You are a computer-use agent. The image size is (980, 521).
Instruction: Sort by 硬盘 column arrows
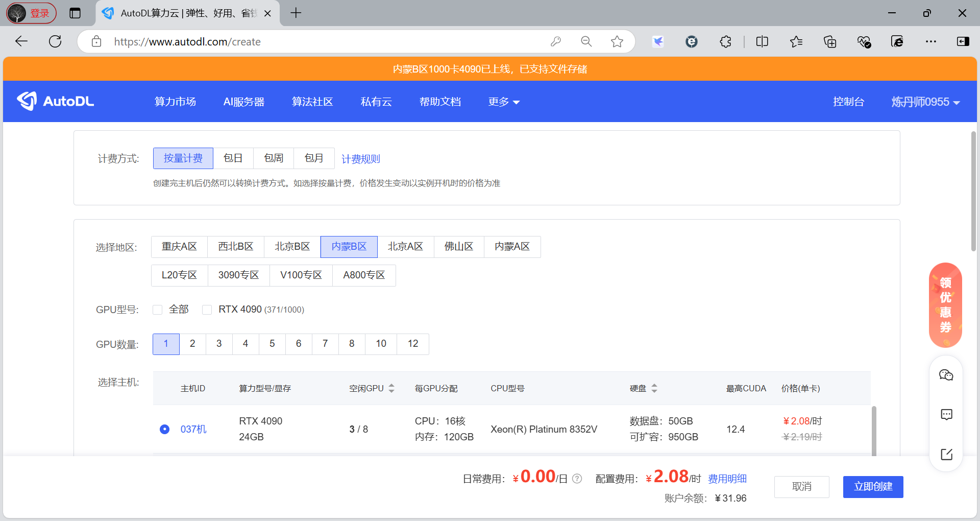click(654, 388)
